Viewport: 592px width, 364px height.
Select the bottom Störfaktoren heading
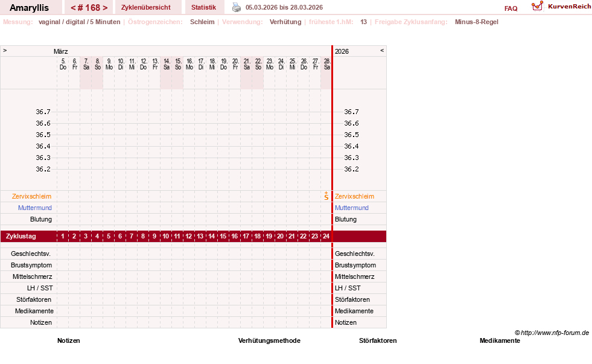coord(378,340)
